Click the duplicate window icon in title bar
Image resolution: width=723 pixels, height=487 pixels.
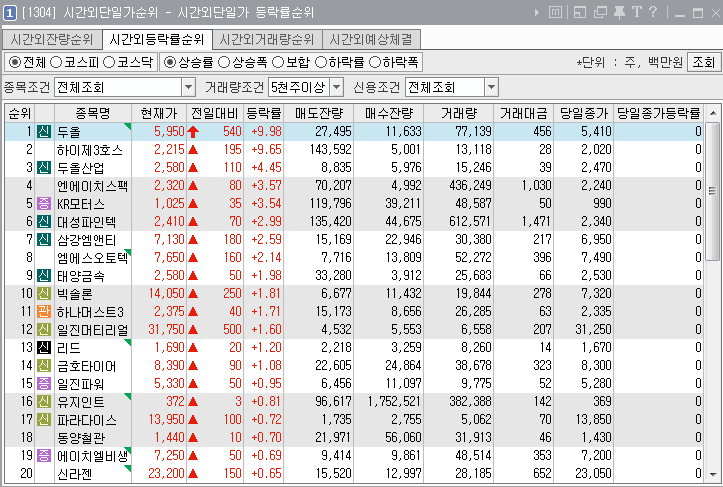pos(600,12)
